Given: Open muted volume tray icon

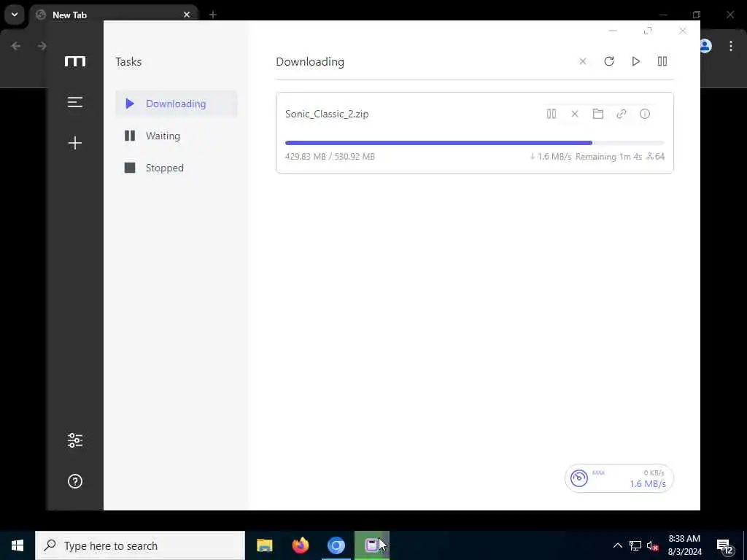Looking at the screenshot, I should (652, 545).
